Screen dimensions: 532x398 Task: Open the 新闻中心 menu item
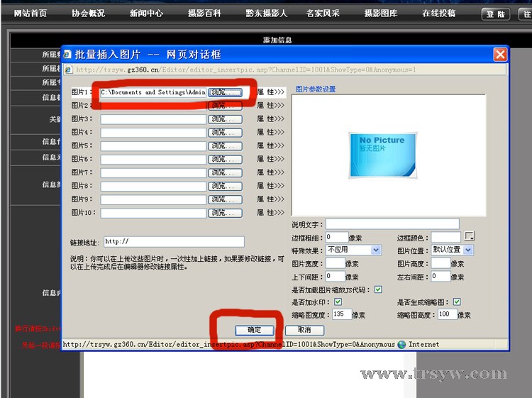(146, 13)
